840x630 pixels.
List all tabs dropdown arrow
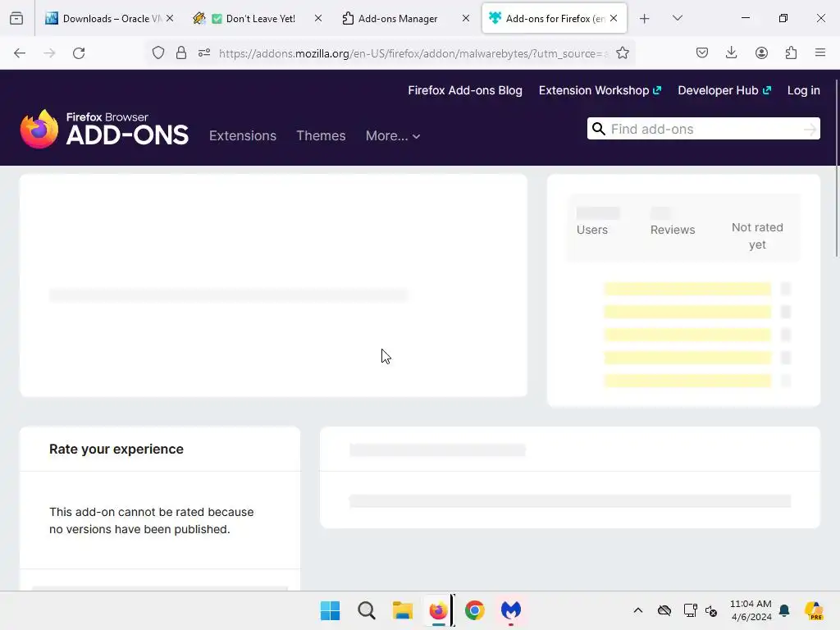pyautogui.click(x=677, y=18)
